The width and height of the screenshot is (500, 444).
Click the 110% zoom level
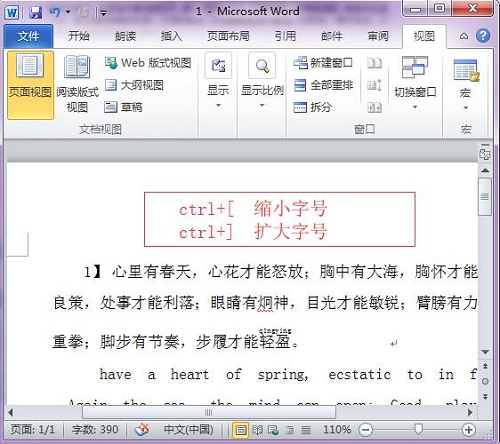[x=336, y=429]
